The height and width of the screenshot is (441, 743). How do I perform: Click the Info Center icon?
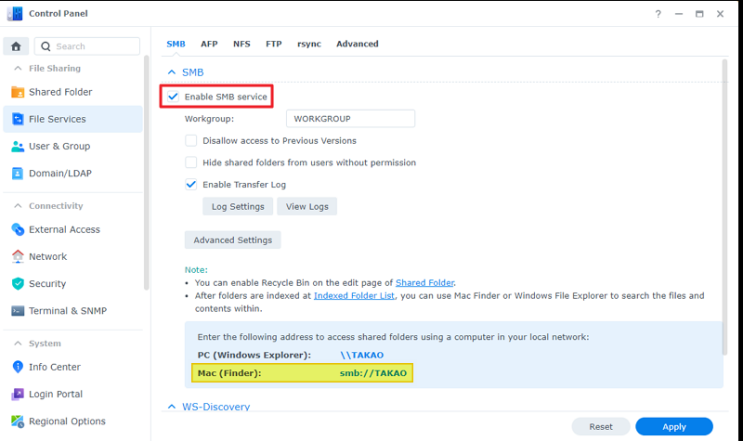(18, 367)
